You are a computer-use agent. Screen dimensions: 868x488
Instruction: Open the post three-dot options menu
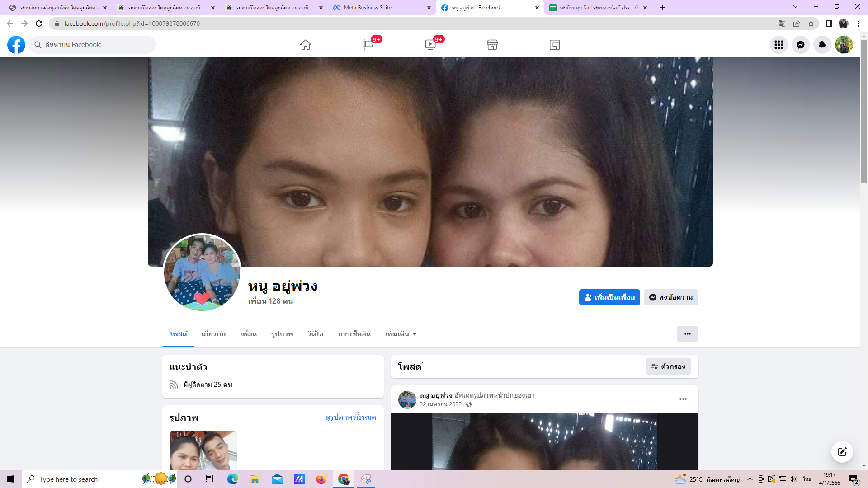click(x=683, y=399)
